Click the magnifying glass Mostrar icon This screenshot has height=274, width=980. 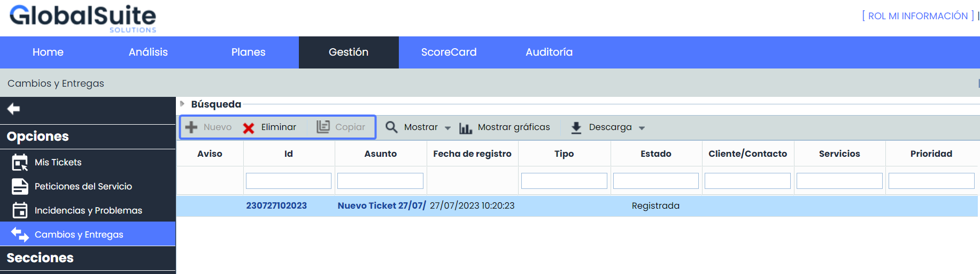tap(391, 127)
